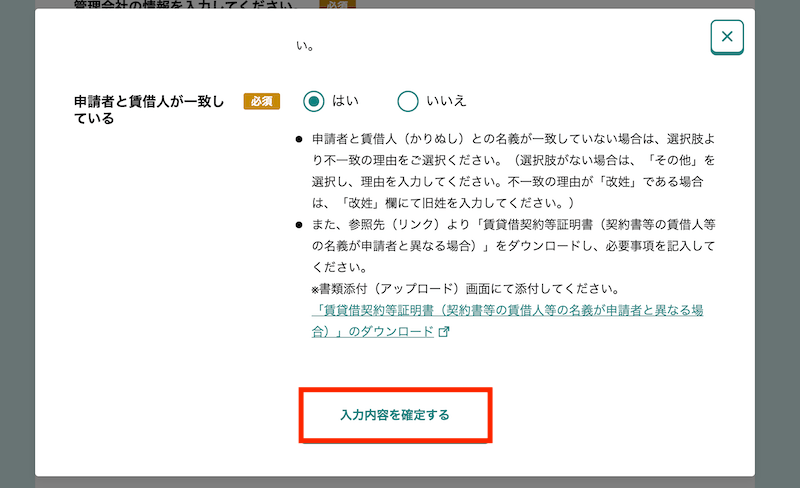Click note ※書類添付（アップロード）画面にて添付してください
The height and width of the screenshot is (488, 800).
click(466, 289)
